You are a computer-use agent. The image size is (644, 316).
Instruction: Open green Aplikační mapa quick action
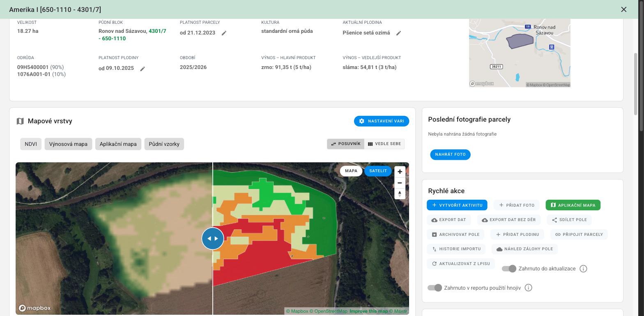[573, 205]
